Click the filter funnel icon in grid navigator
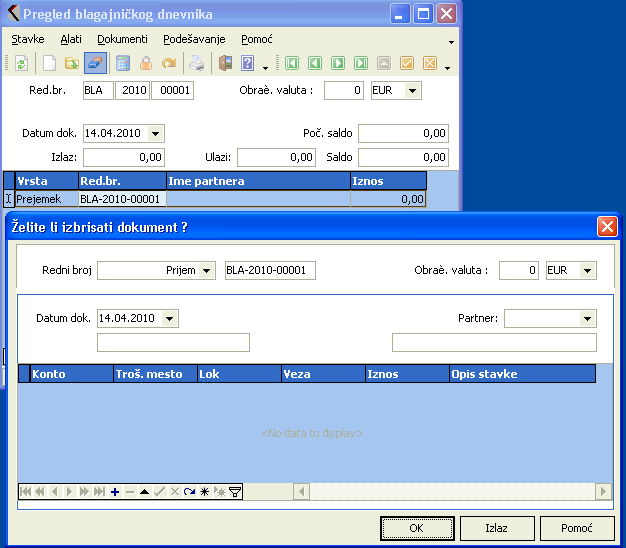The height and width of the screenshot is (548, 626). tap(235, 491)
